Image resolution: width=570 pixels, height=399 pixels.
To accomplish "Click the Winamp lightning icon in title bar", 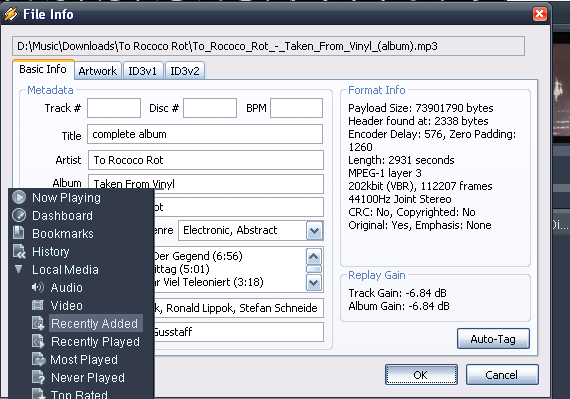I will 11,14.
